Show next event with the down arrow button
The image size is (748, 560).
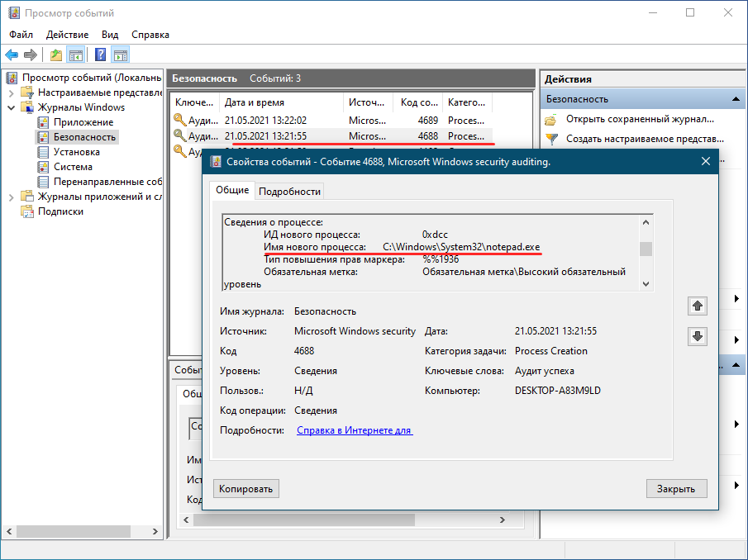tap(698, 336)
